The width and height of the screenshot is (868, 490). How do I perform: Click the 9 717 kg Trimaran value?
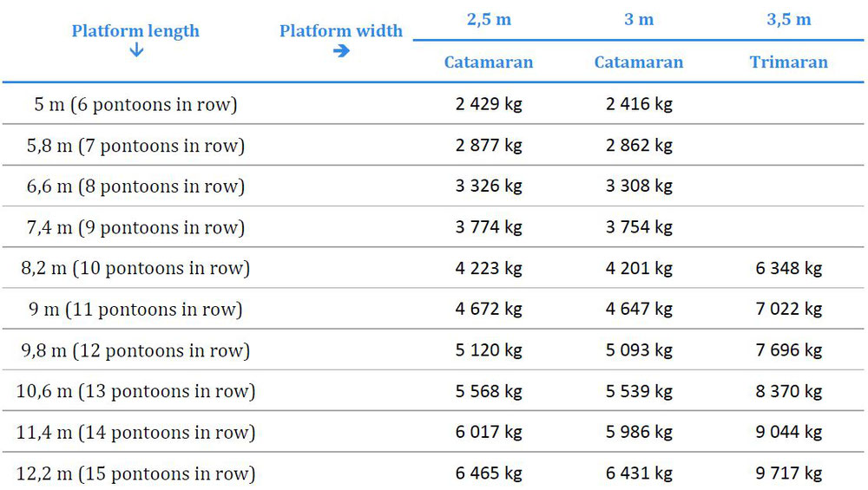tap(788, 474)
